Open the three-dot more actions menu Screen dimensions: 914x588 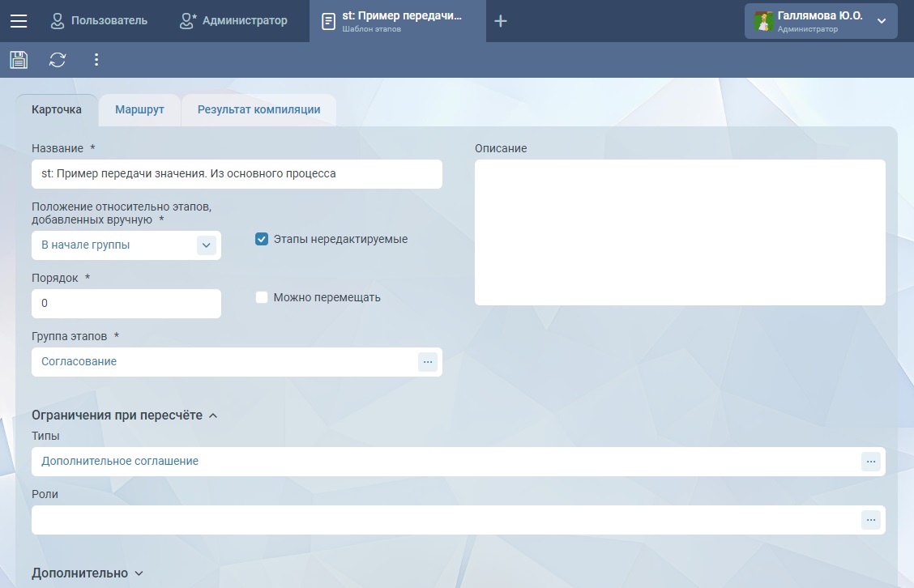pyautogui.click(x=96, y=59)
